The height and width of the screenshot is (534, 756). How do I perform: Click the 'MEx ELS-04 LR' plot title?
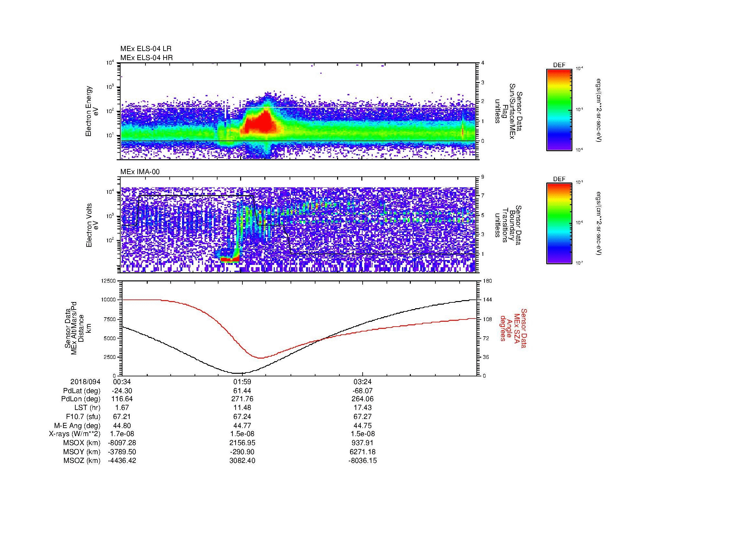146,49
